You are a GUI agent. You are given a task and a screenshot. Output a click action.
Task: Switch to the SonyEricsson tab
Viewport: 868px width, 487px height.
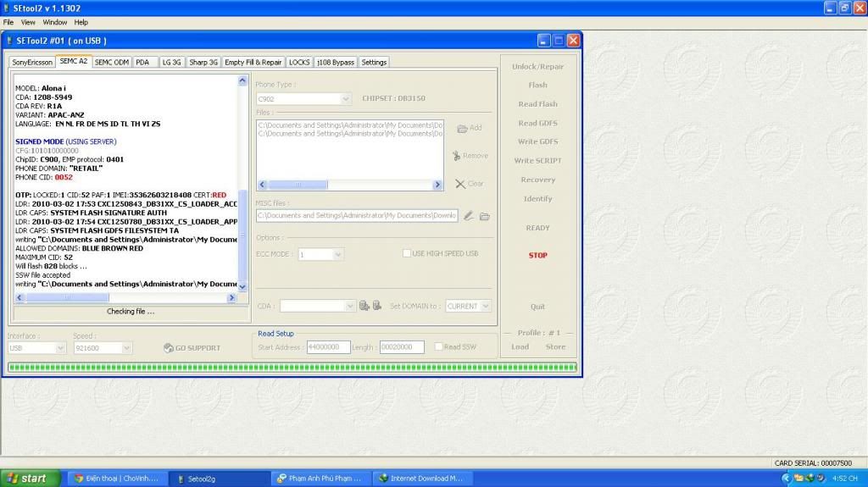(x=32, y=63)
